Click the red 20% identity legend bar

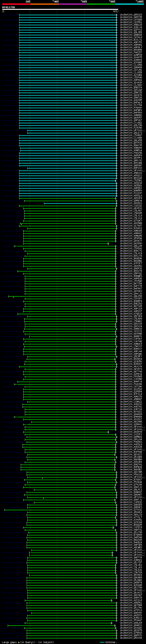pos(16,4)
